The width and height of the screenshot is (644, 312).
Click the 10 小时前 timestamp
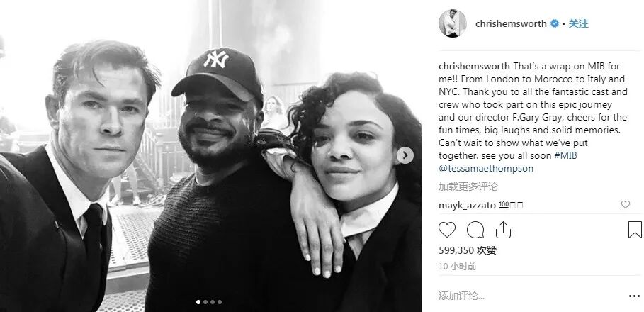(458, 267)
